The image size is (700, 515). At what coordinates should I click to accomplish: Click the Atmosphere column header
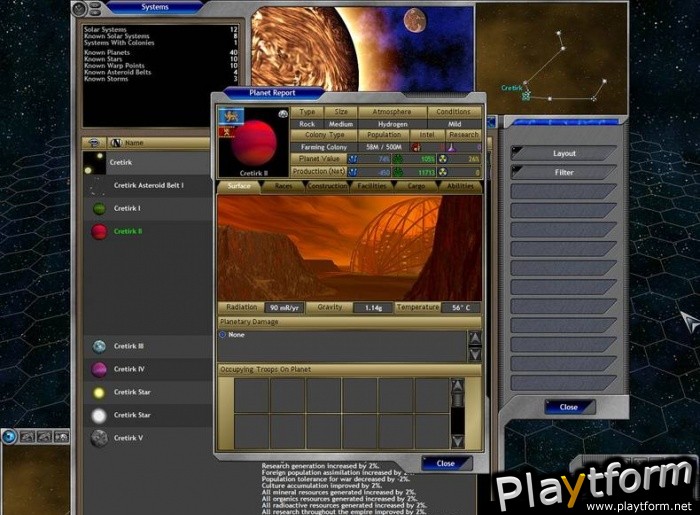click(x=392, y=112)
